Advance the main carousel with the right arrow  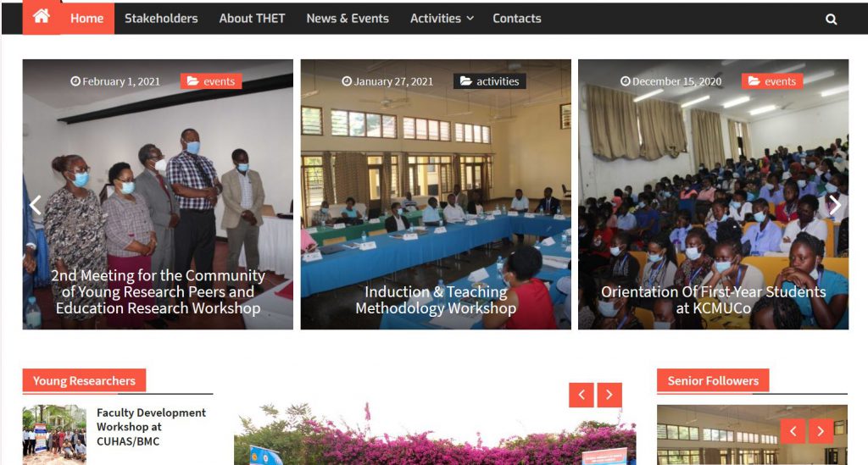[835, 205]
